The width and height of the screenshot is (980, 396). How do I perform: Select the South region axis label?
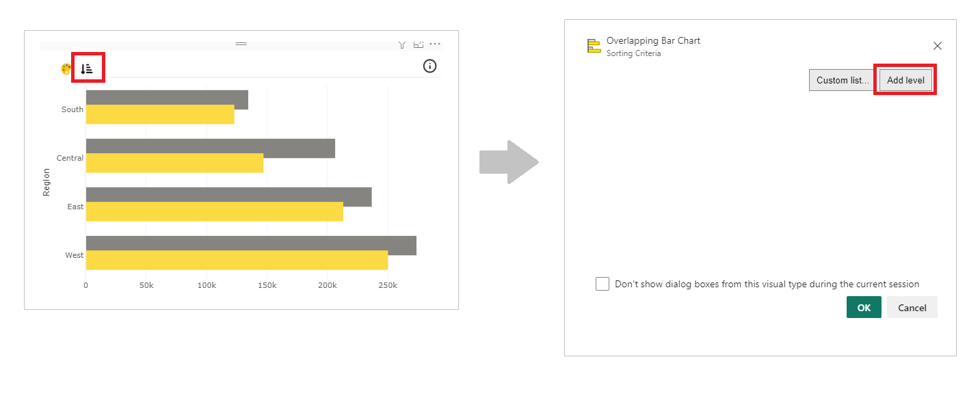(72, 109)
